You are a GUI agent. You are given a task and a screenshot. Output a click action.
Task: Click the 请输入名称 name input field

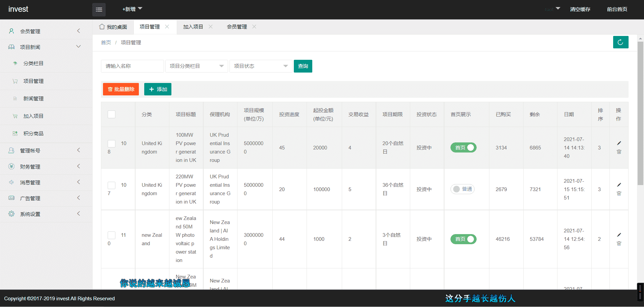pyautogui.click(x=132, y=66)
